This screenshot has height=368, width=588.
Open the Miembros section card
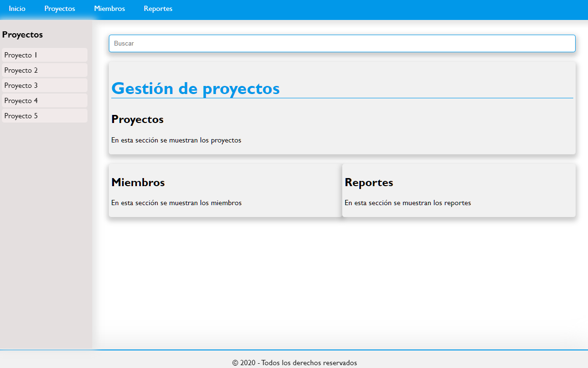click(x=223, y=190)
